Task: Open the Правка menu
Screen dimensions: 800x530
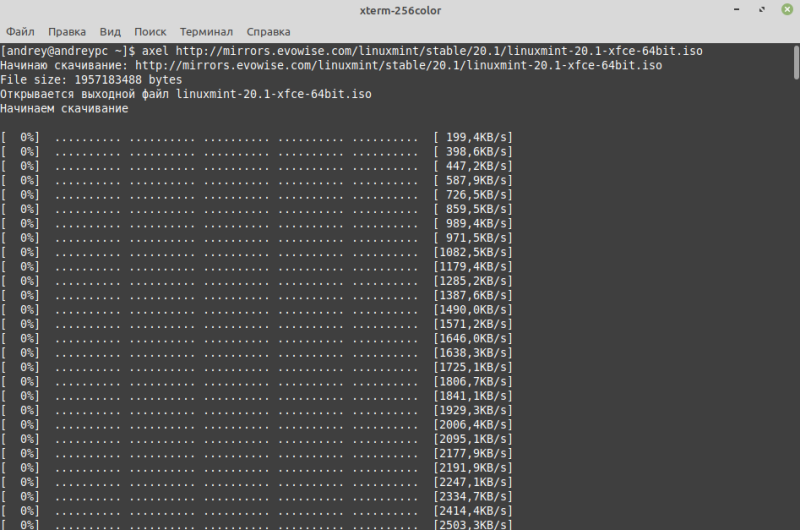Action: click(x=67, y=31)
